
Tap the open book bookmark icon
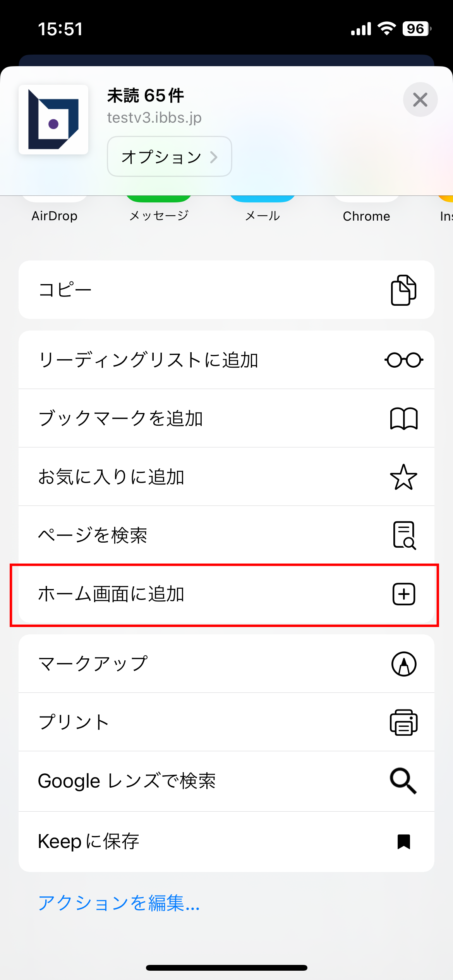(x=403, y=418)
